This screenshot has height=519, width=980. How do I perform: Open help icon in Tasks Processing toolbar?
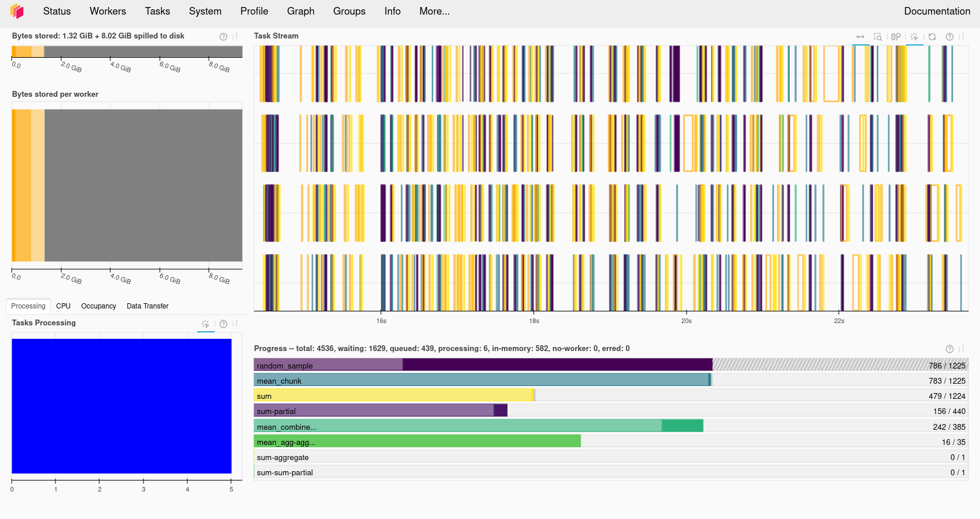(x=223, y=324)
